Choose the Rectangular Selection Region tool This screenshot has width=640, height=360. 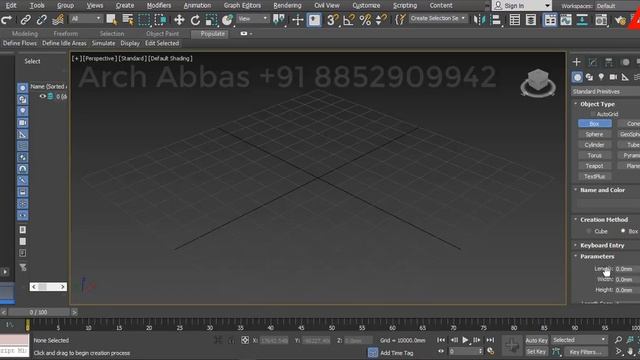point(144,20)
